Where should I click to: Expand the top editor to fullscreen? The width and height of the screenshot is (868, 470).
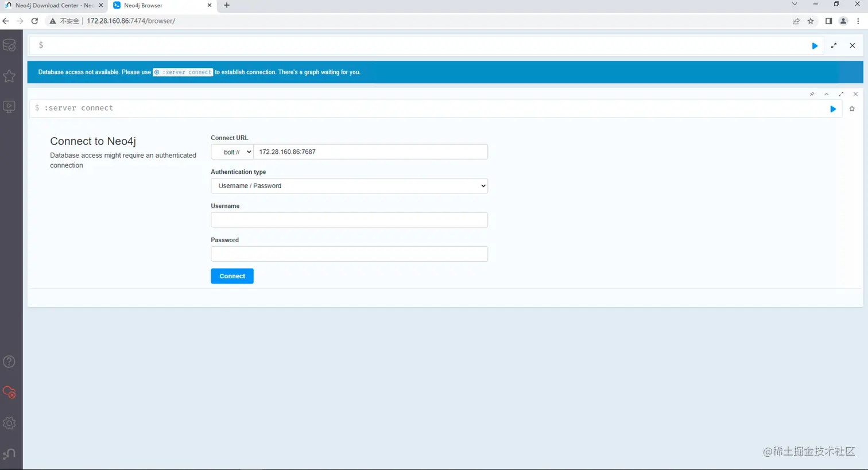click(834, 45)
